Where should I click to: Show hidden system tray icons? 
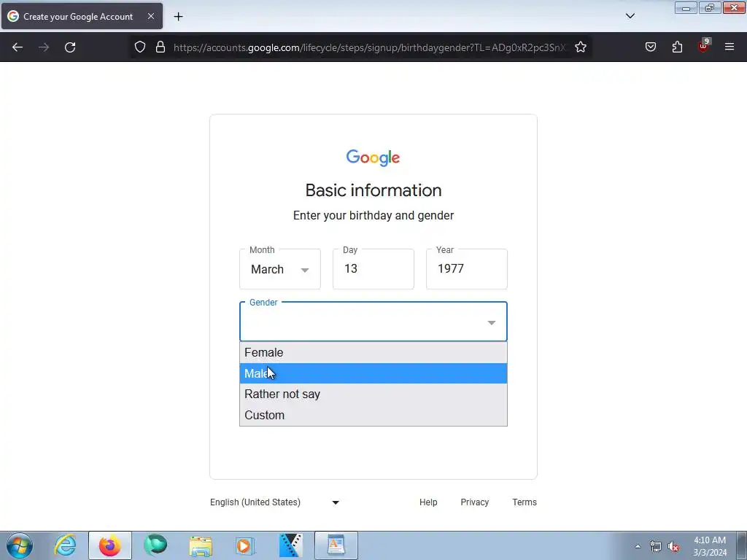(638, 546)
